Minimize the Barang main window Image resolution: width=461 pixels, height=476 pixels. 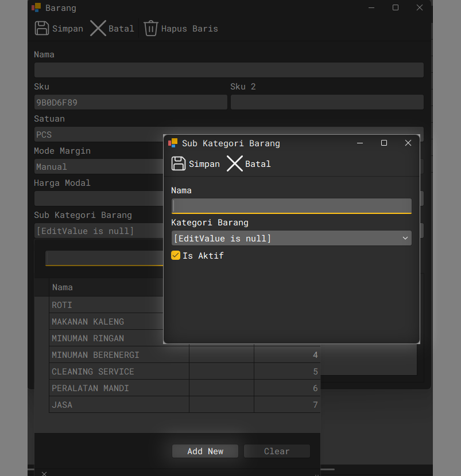[x=371, y=8]
